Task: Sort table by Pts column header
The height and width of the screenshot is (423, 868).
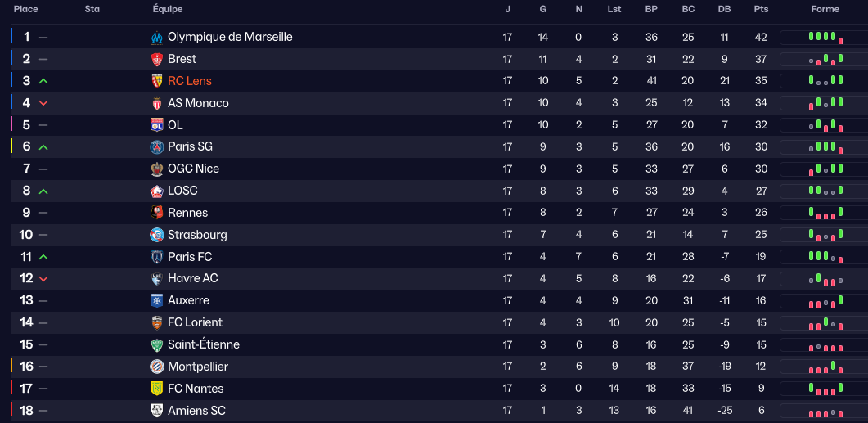Action: click(x=761, y=9)
